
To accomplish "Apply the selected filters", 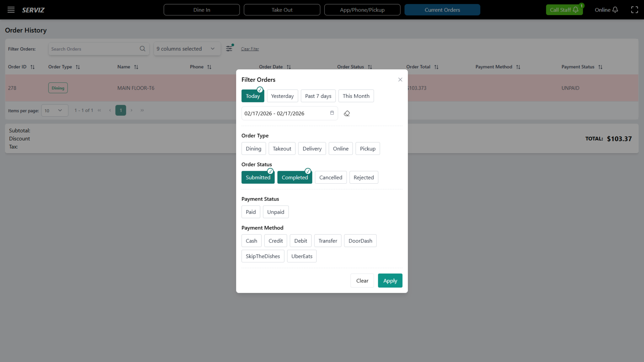I will 390,280.
